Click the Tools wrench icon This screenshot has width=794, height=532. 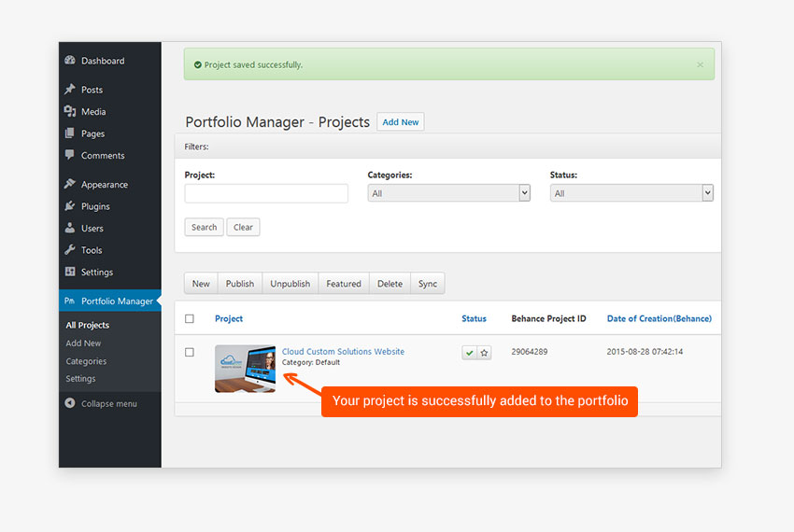(70, 250)
